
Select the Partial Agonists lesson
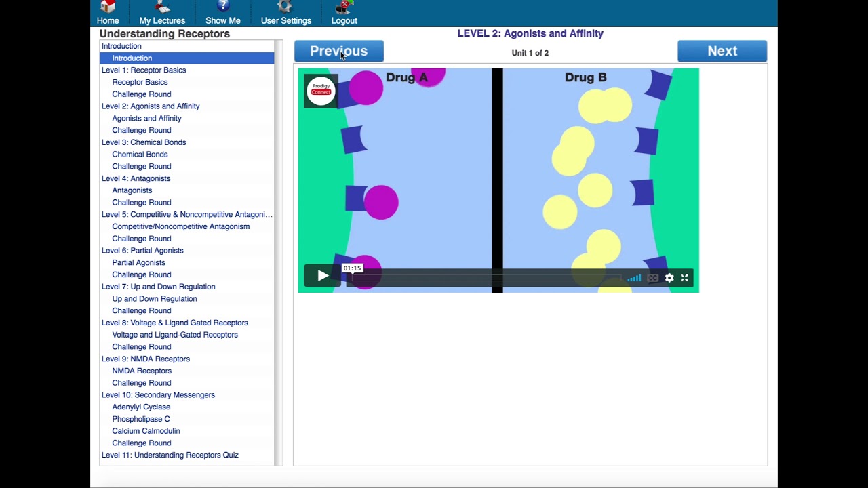138,262
